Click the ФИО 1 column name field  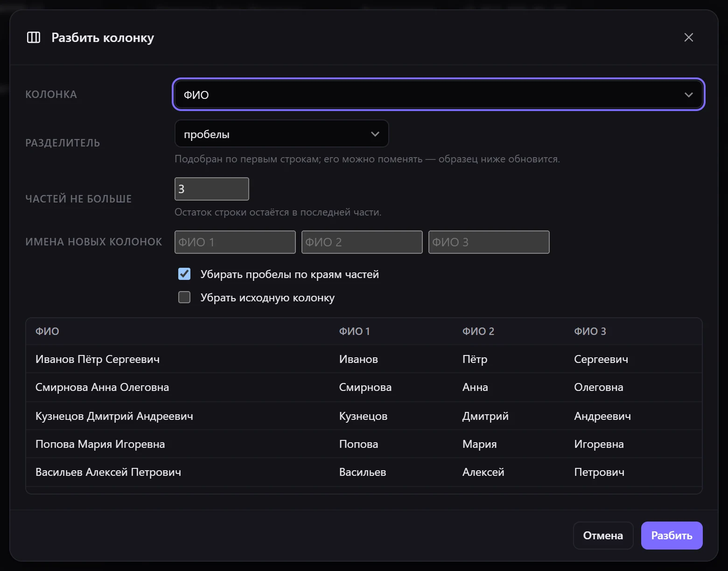[235, 242]
